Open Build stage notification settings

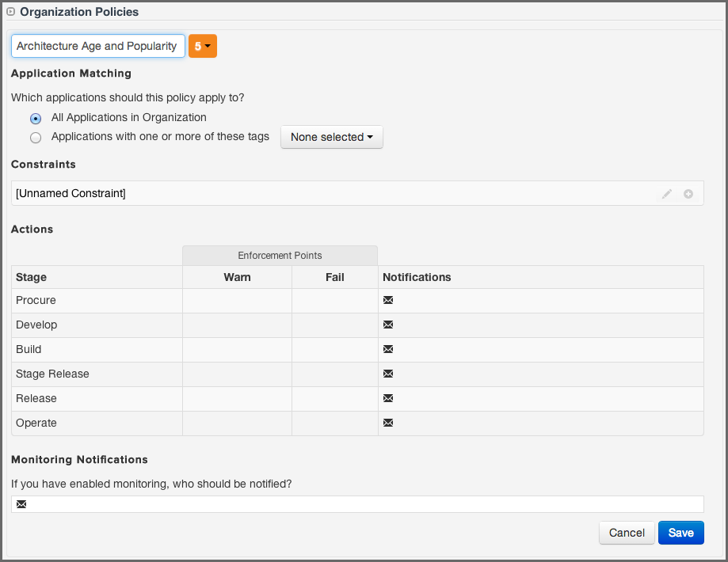(387, 349)
